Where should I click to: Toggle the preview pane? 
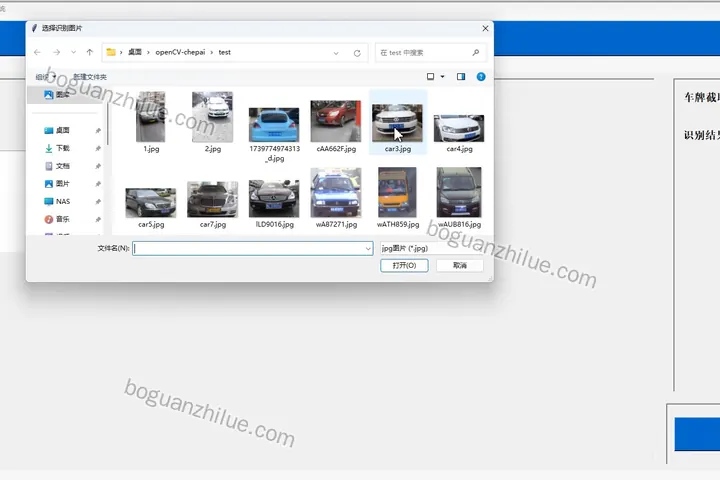point(461,77)
